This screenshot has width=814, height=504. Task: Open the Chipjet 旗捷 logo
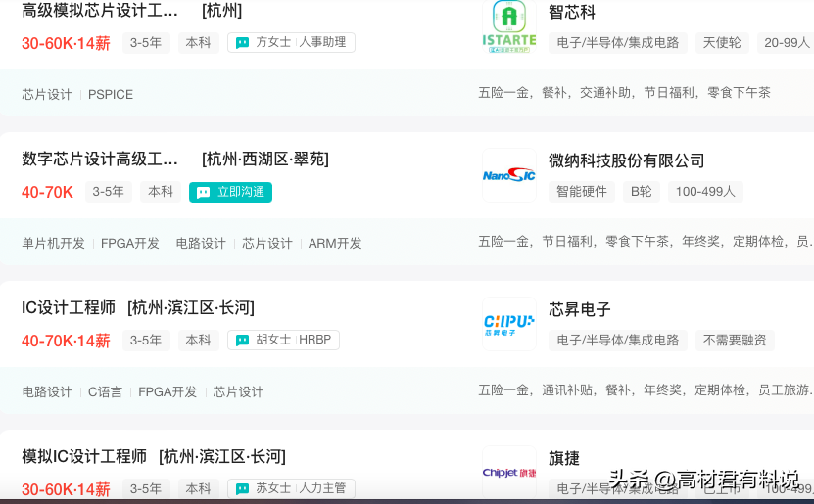pyautogui.click(x=508, y=473)
